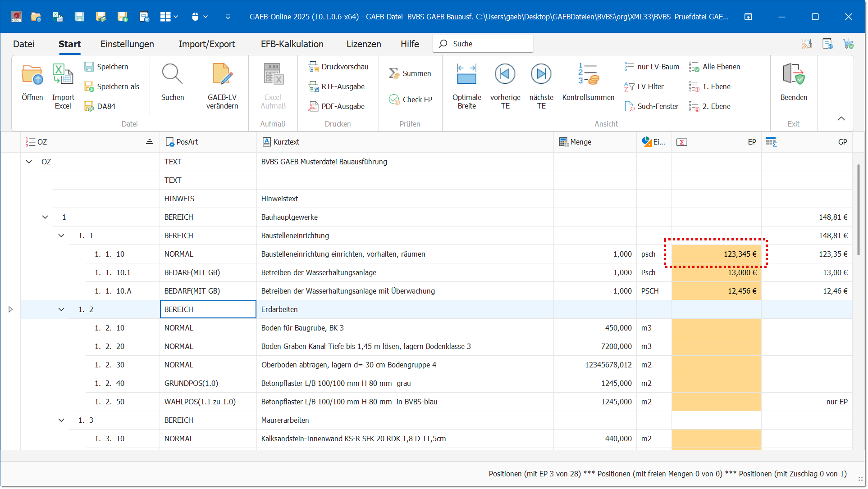Collapse the ribbon with the chevron

point(841,118)
